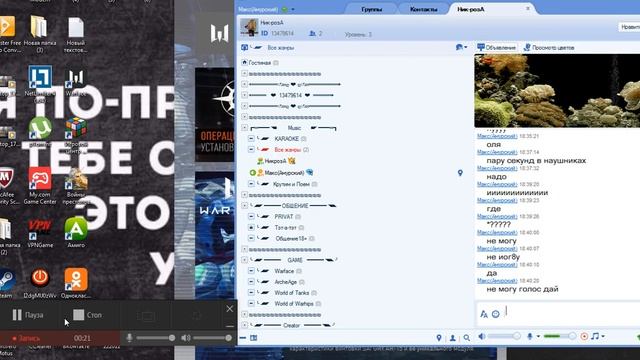
Task: Open the Амиго browser desktop shortcut
Action: [x=76, y=232]
